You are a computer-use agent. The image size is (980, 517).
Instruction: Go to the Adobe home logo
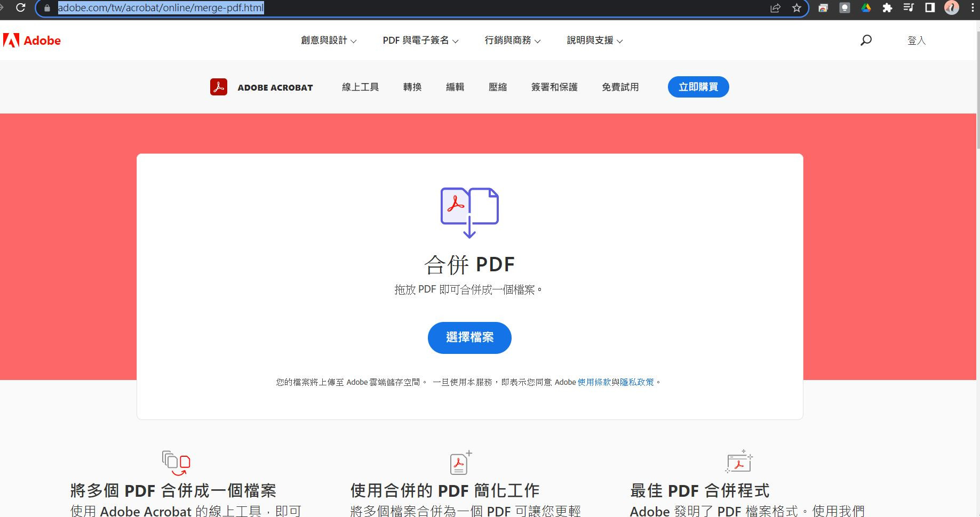coord(32,41)
